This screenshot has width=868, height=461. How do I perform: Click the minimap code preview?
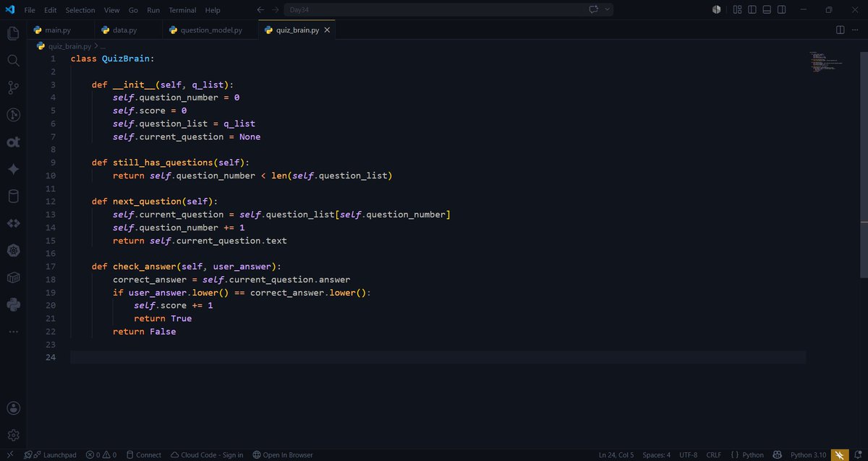[x=828, y=61]
